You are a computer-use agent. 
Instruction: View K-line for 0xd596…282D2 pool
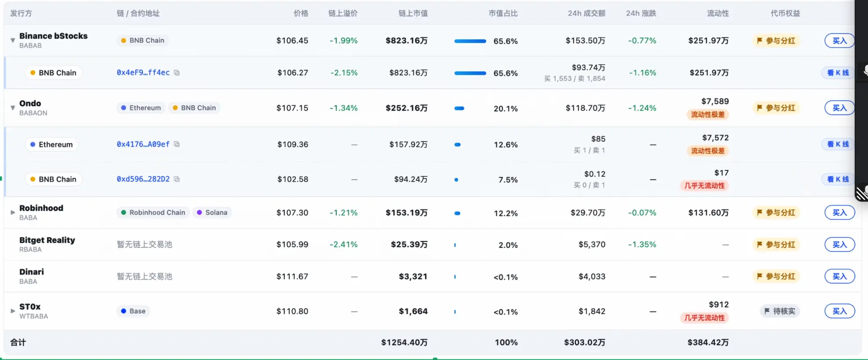(838, 179)
